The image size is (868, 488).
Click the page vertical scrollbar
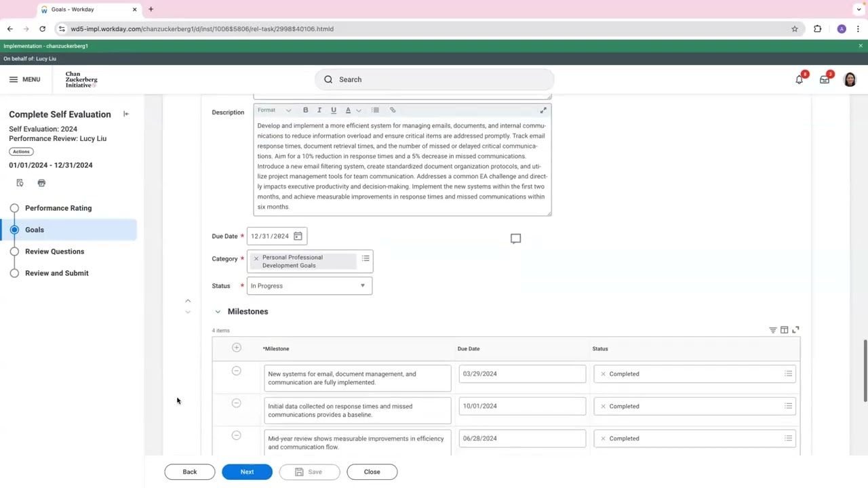(x=865, y=371)
